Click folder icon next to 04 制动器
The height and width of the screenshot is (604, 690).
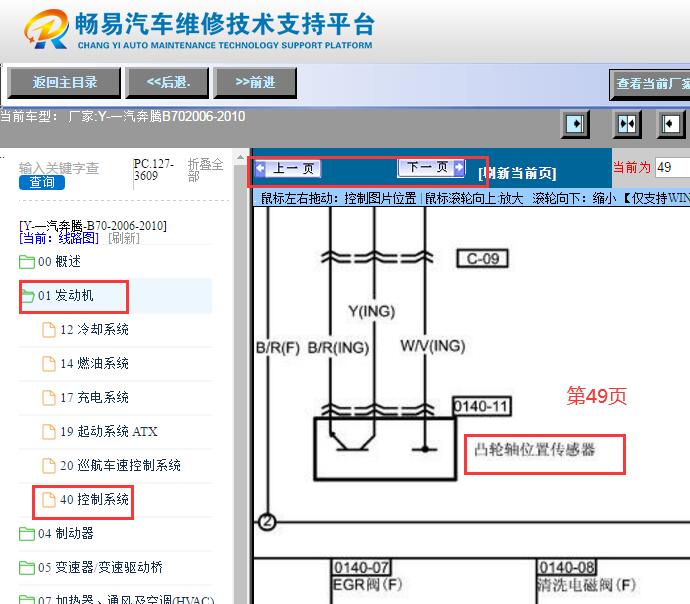pyautogui.click(x=27, y=534)
